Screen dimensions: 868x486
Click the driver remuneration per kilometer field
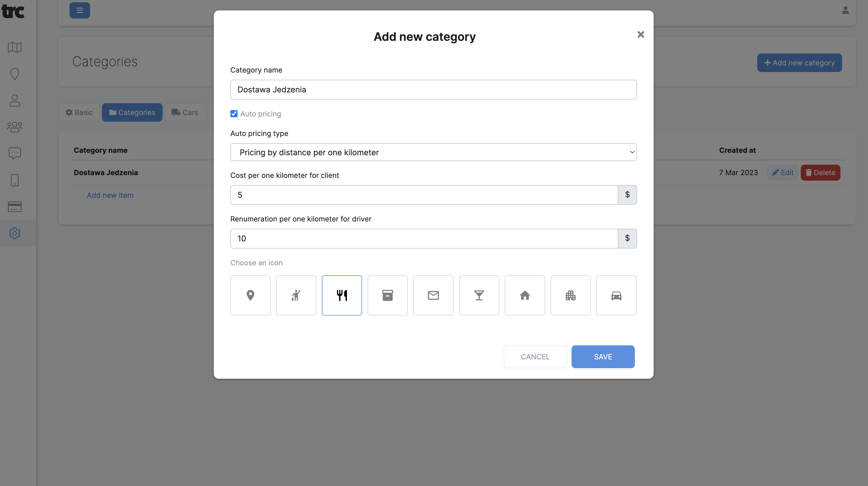(x=424, y=238)
